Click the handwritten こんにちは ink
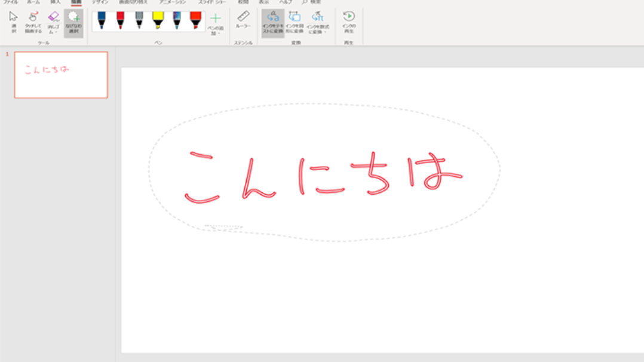644x362 pixels. pos(324,177)
